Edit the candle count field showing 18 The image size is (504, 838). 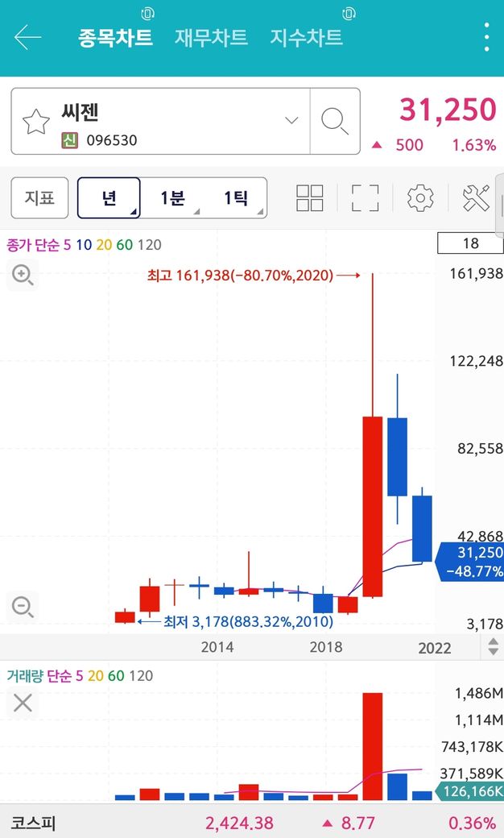click(470, 243)
